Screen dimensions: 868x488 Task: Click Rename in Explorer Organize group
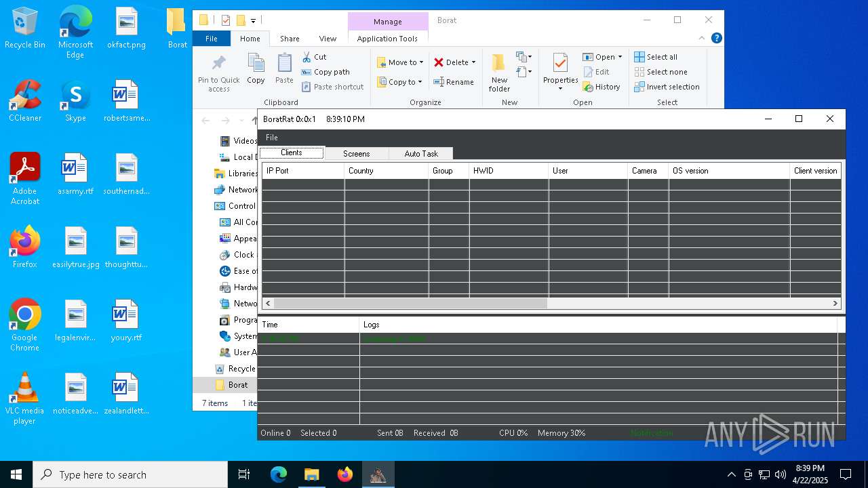[x=454, y=82]
